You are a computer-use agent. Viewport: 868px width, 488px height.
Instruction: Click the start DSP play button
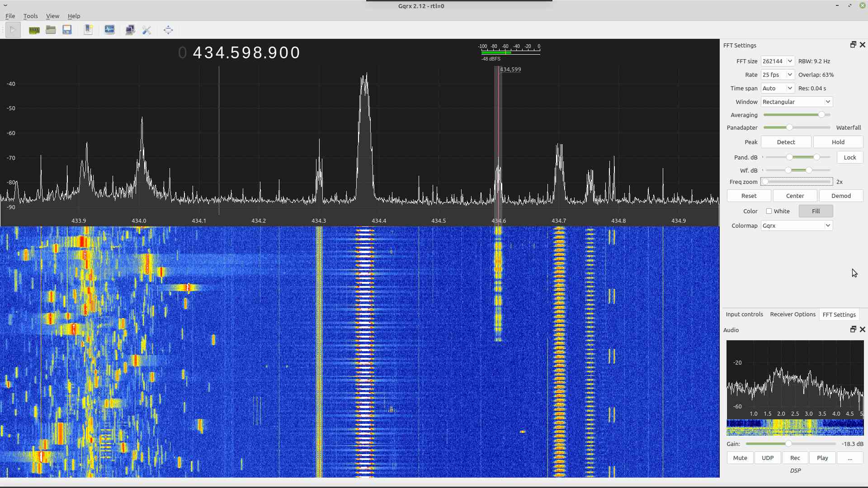(13, 30)
